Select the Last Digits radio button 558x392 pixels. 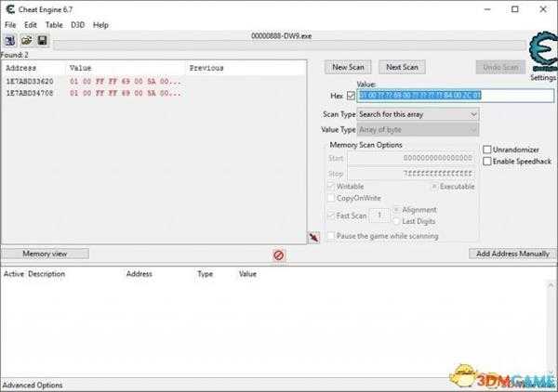tap(397, 220)
